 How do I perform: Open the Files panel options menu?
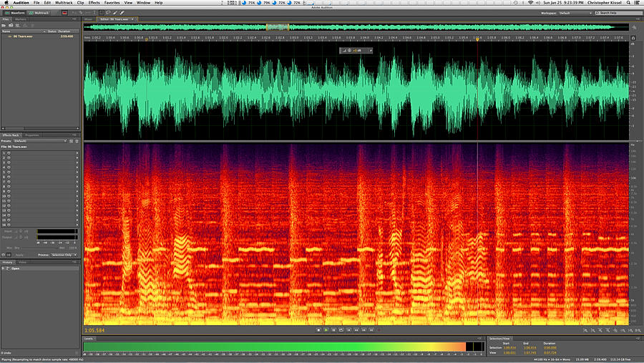coord(74,19)
